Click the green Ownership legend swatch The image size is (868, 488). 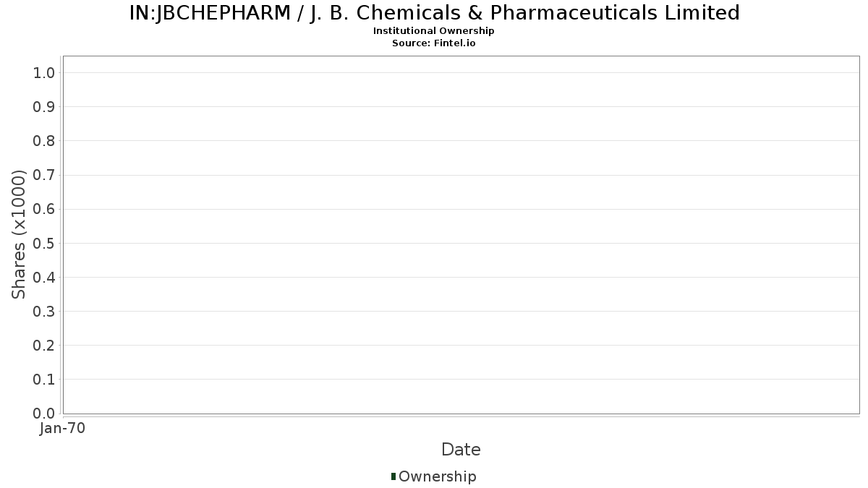coord(393,476)
